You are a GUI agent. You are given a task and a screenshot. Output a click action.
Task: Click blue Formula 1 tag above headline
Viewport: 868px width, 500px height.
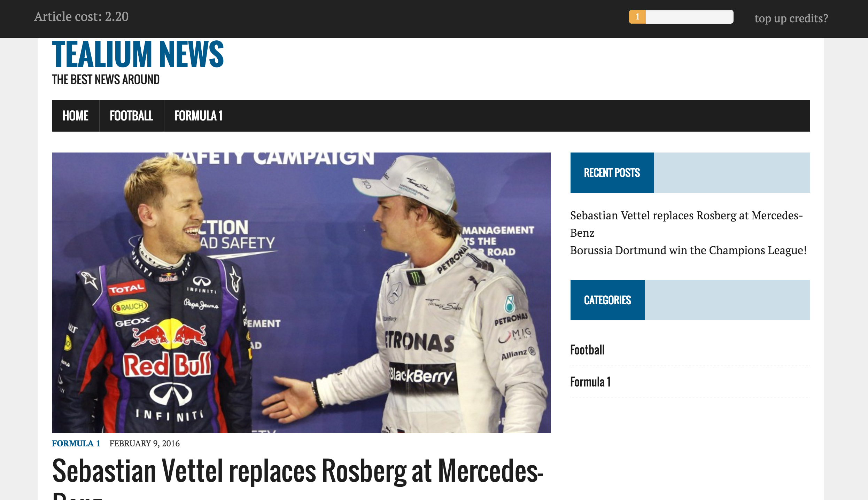76,443
